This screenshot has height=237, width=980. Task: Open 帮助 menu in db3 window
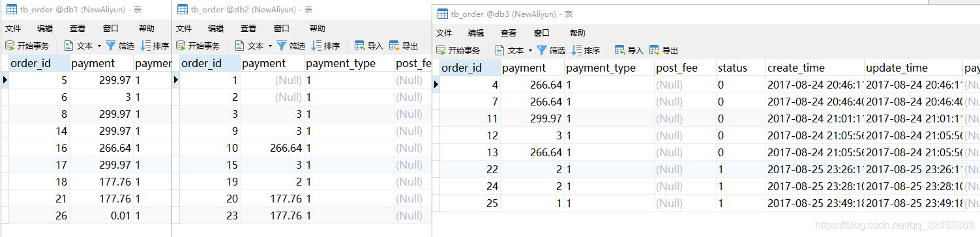[x=578, y=33]
